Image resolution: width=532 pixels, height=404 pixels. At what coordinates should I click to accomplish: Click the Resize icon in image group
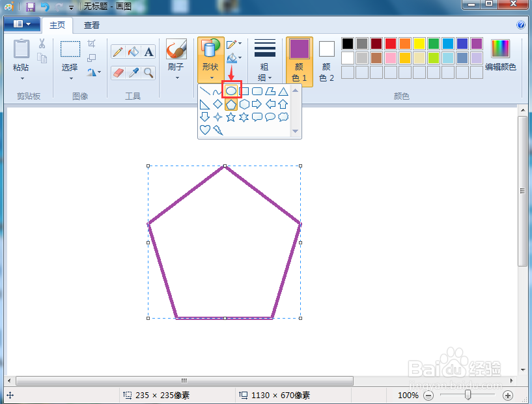[92, 58]
